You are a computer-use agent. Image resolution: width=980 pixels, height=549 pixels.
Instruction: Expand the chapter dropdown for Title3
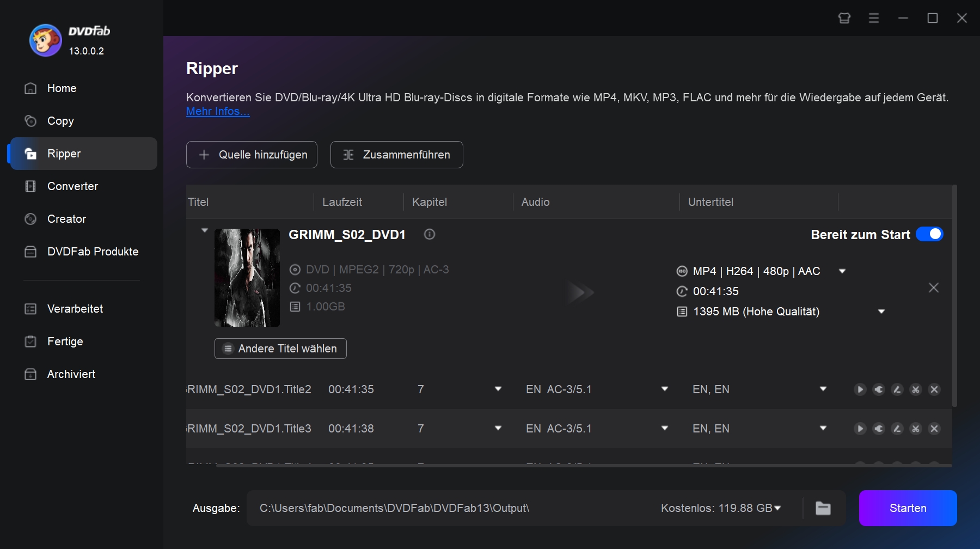click(x=498, y=428)
